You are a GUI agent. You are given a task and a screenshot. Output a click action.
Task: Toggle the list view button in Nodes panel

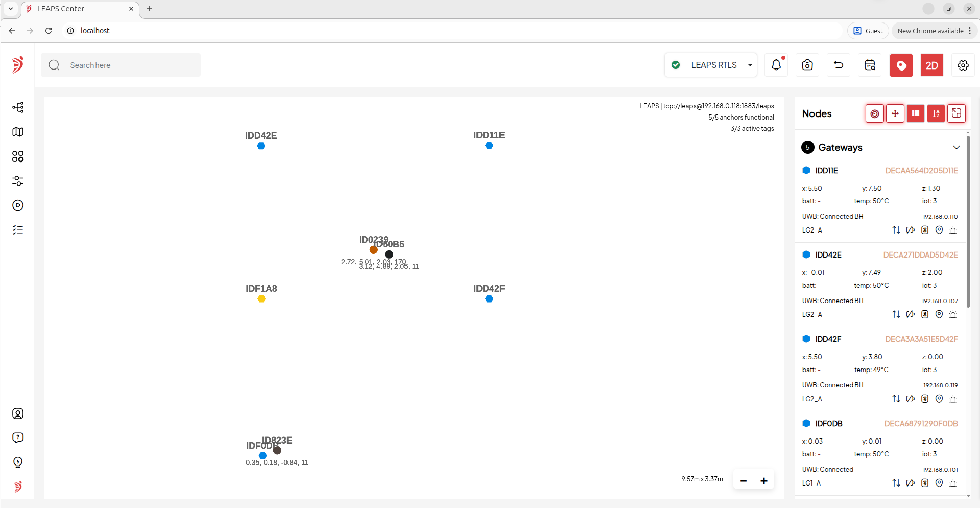916,113
